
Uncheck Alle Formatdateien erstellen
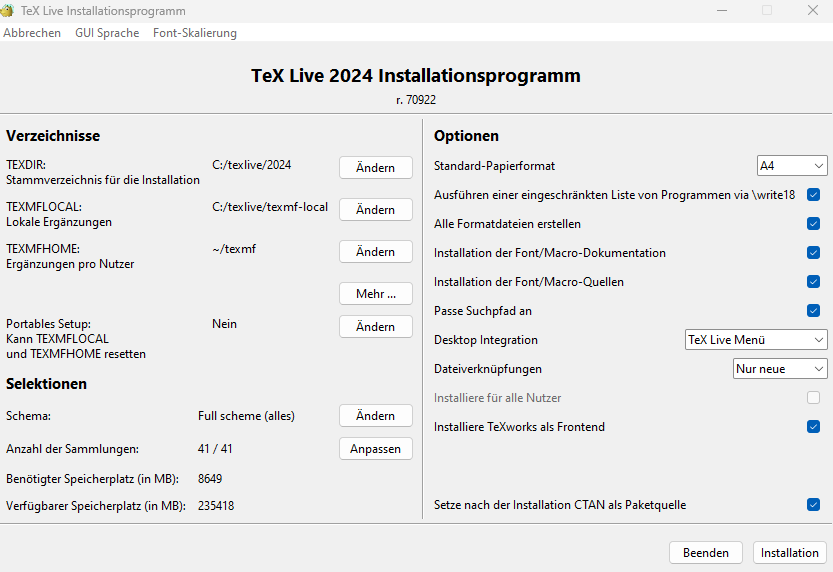(813, 224)
